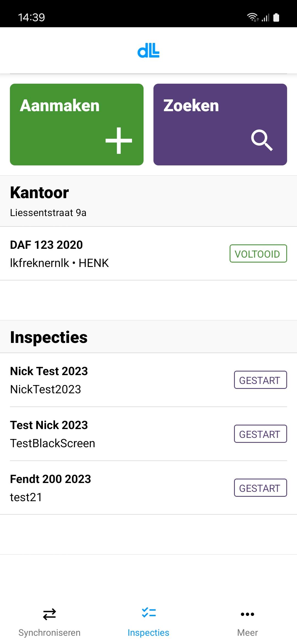Screen dimensions: 297x644
Task: Tap GESTART badge for Test Nick 2023
Action: click(x=260, y=434)
